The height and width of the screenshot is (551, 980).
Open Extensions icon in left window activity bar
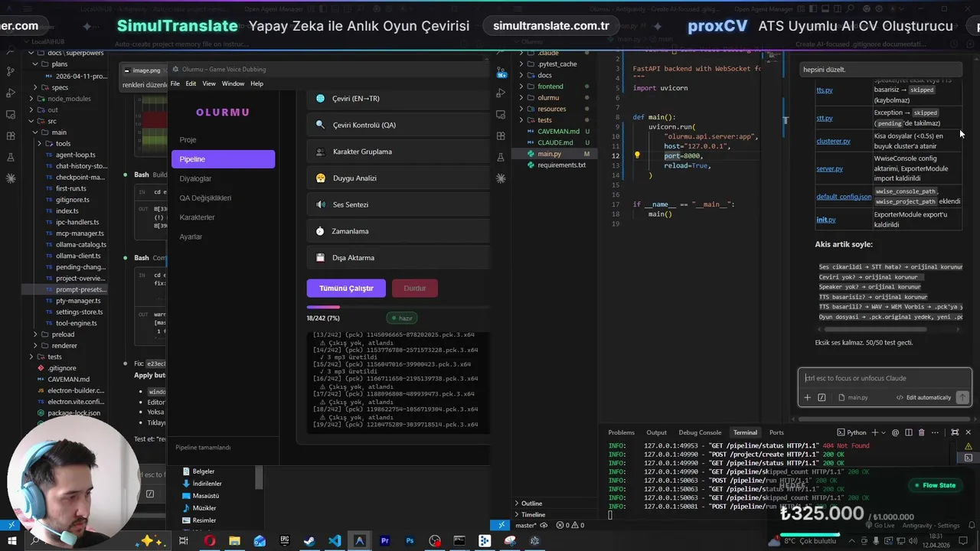[x=11, y=135]
